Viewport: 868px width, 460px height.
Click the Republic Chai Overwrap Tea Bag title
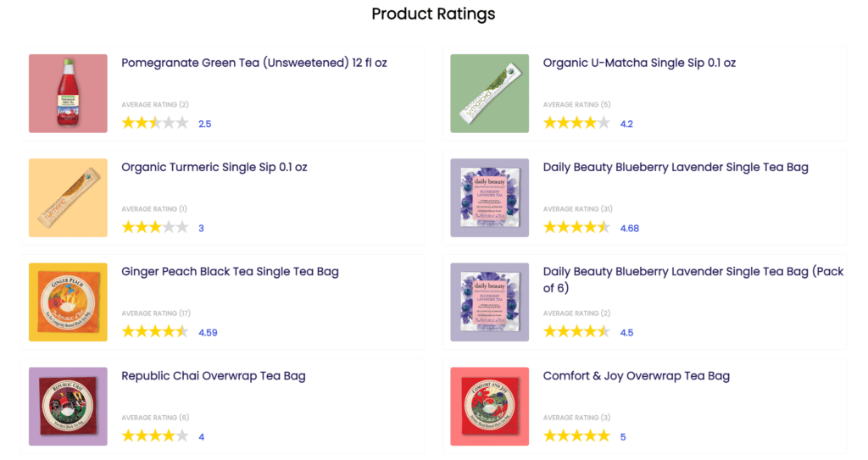pyautogui.click(x=214, y=375)
